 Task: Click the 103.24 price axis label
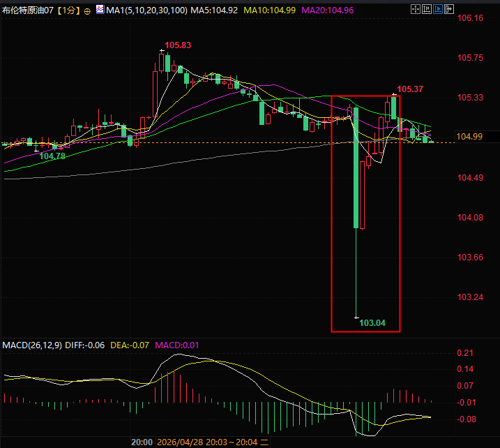point(470,297)
